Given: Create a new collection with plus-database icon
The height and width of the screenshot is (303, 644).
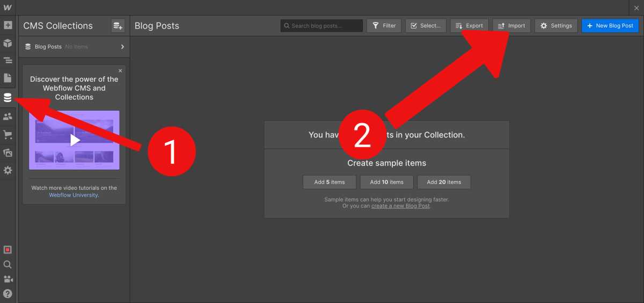Looking at the screenshot, I should click(x=118, y=25).
